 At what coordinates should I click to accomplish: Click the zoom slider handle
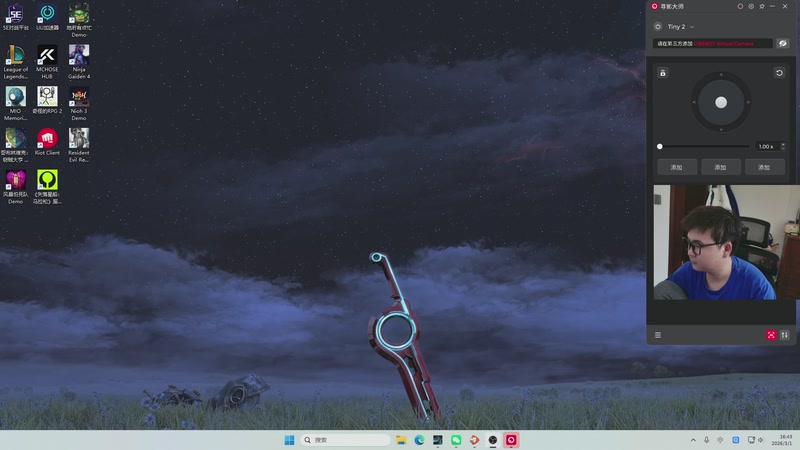point(660,146)
